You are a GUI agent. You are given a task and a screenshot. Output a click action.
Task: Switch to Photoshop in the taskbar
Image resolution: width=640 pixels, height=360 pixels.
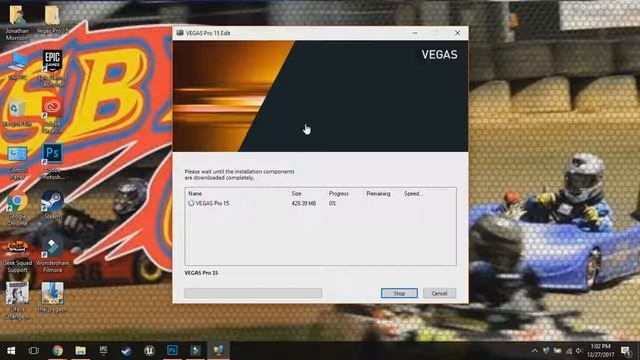(x=172, y=351)
